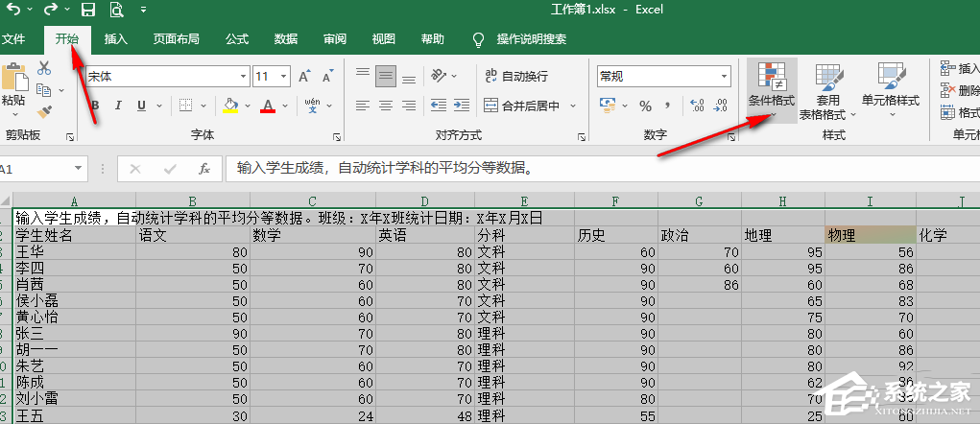Open the 宋体 font name dropdown
Viewport: 980px width, 424px height.
click(x=244, y=77)
